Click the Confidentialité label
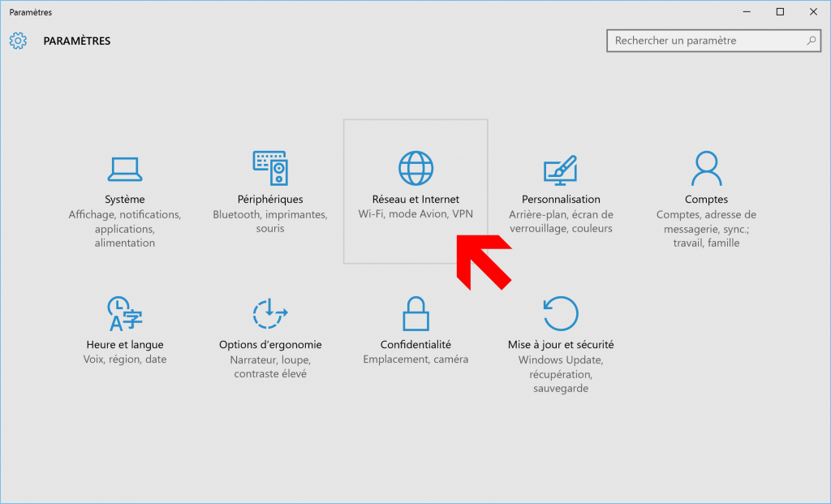Image resolution: width=831 pixels, height=504 pixels. click(x=415, y=344)
